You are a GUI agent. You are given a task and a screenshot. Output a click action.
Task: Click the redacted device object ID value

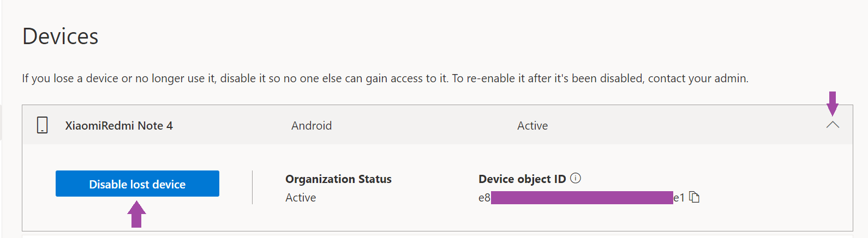point(582,198)
